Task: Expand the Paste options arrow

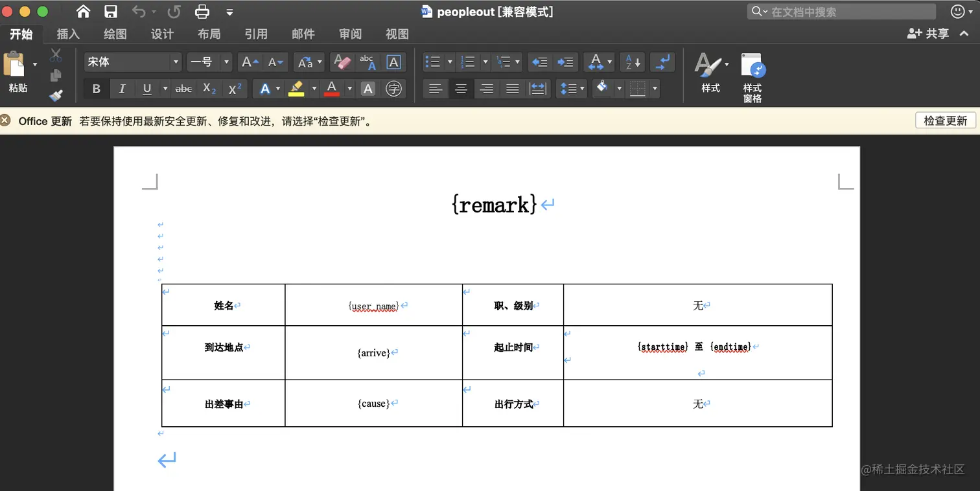Action: point(35,64)
